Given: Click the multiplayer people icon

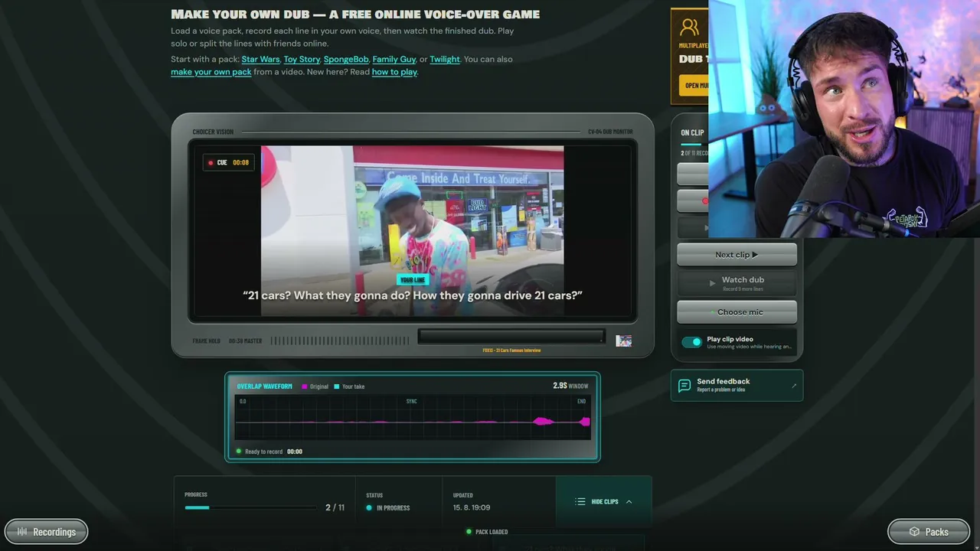Looking at the screenshot, I should [689, 28].
